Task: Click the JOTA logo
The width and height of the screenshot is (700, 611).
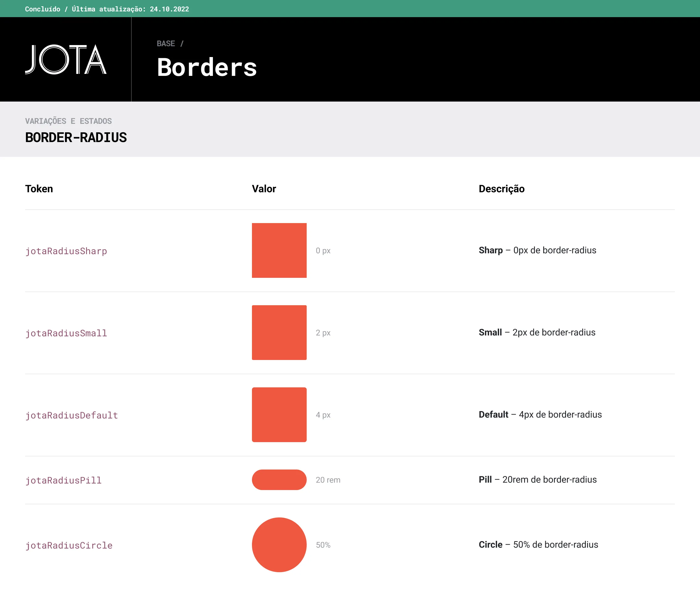Action: 66,59
